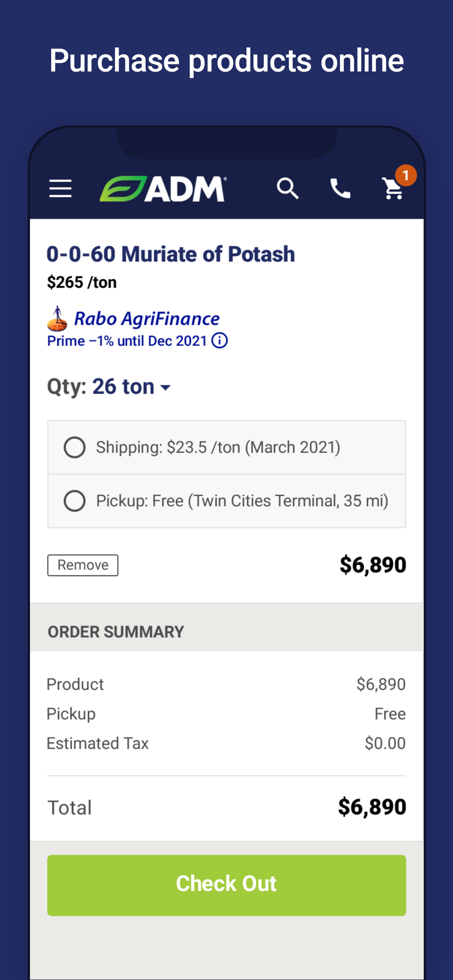Image resolution: width=453 pixels, height=980 pixels.
Task: Tap the cart item count badge
Action: click(x=406, y=175)
